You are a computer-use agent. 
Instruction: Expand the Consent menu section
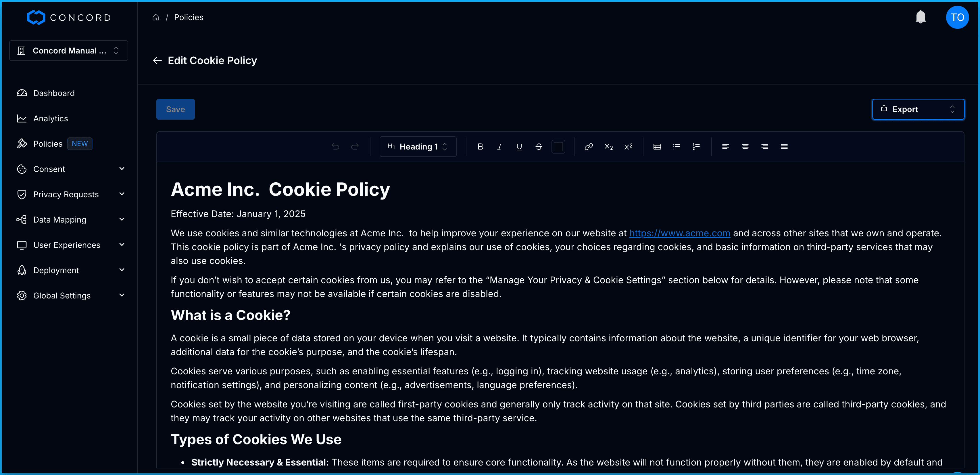tap(71, 169)
